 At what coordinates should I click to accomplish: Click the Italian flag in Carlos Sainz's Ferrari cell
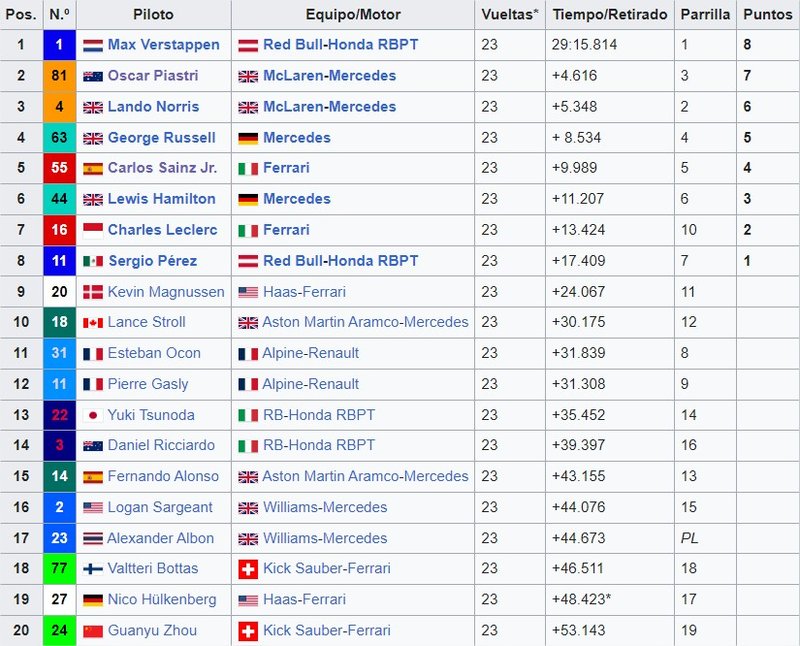click(248, 169)
